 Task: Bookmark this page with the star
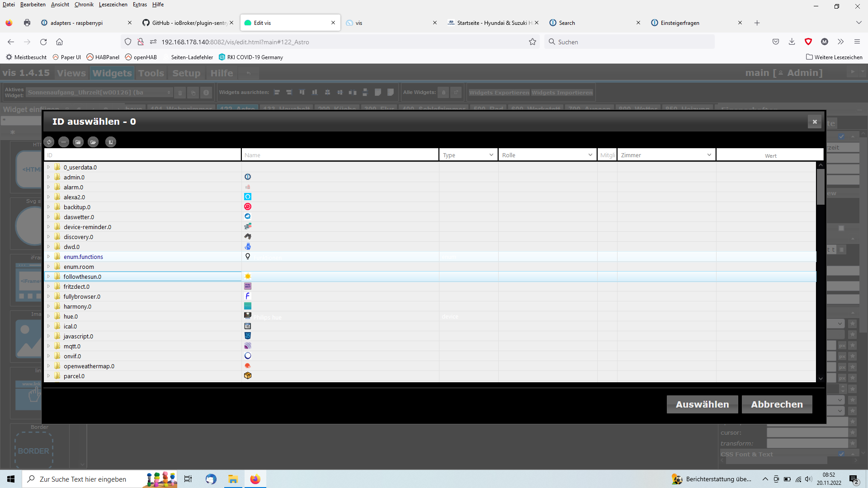(x=533, y=42)
